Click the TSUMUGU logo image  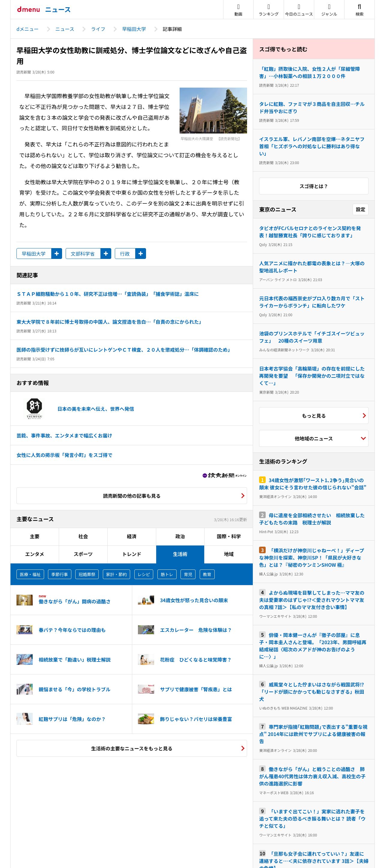point(34,408)
